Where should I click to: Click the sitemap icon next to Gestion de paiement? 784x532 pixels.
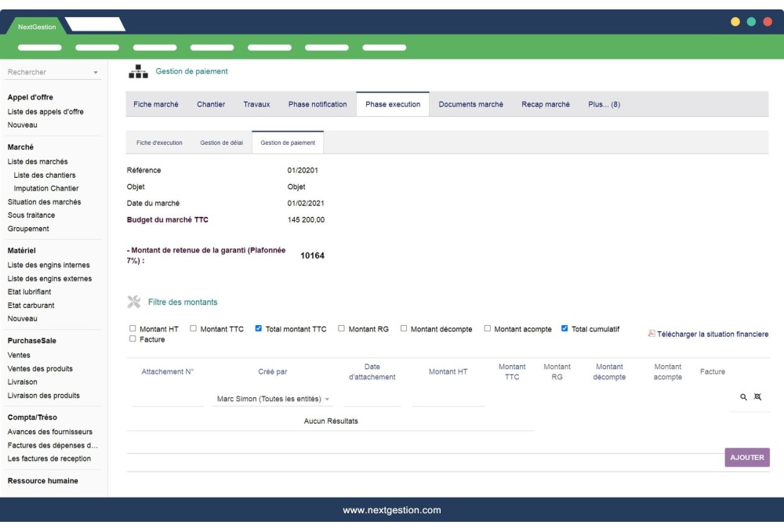138,71
